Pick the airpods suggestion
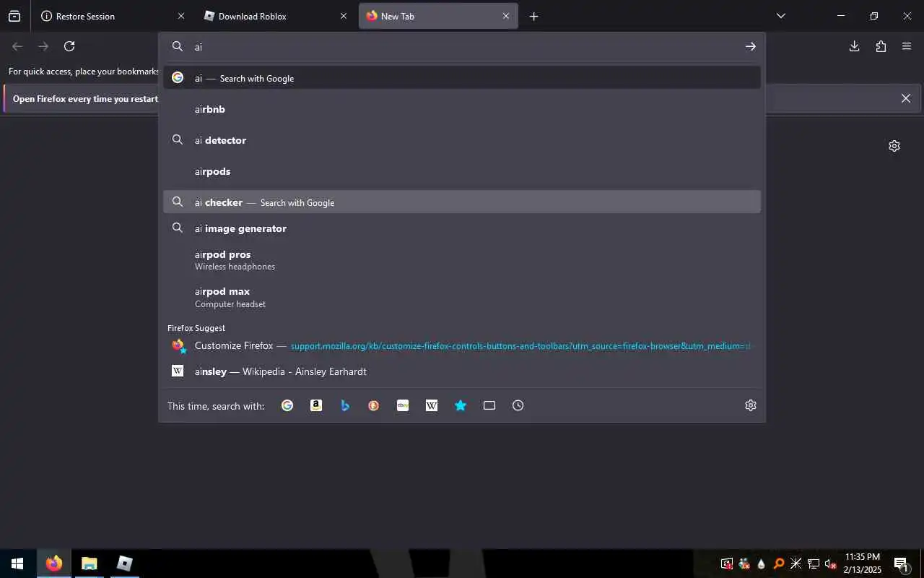This screenshot has height=578, width=924. [462, 171]
